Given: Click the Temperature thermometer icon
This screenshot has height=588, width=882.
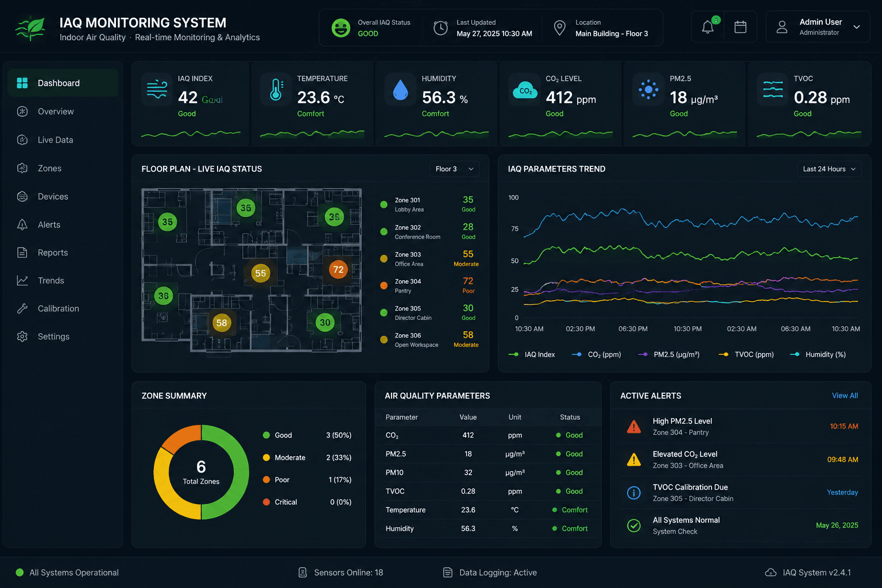Looking at the screenshot, I should click(276, 90).
